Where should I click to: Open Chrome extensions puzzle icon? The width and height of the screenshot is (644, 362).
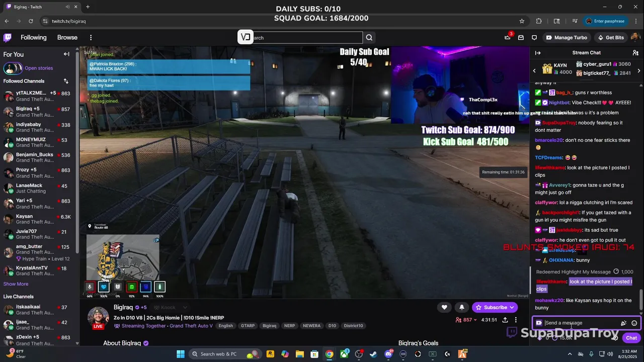pos(539,21)
